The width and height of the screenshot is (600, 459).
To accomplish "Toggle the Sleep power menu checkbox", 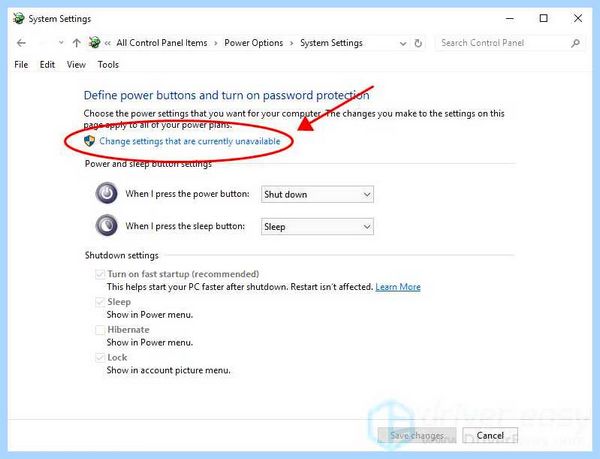I will (x=100, y=302).
